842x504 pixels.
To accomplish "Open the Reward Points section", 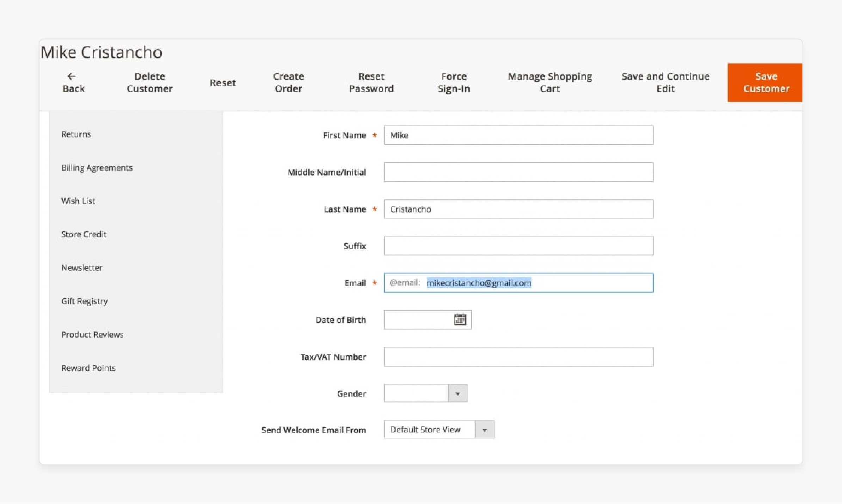I will [88, 368].
